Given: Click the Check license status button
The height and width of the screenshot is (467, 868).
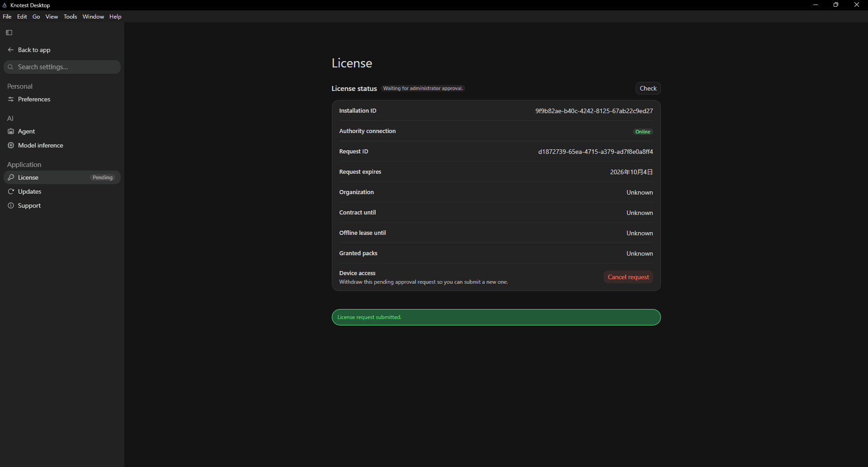Looking at the screenshot, I should (648, 88).
